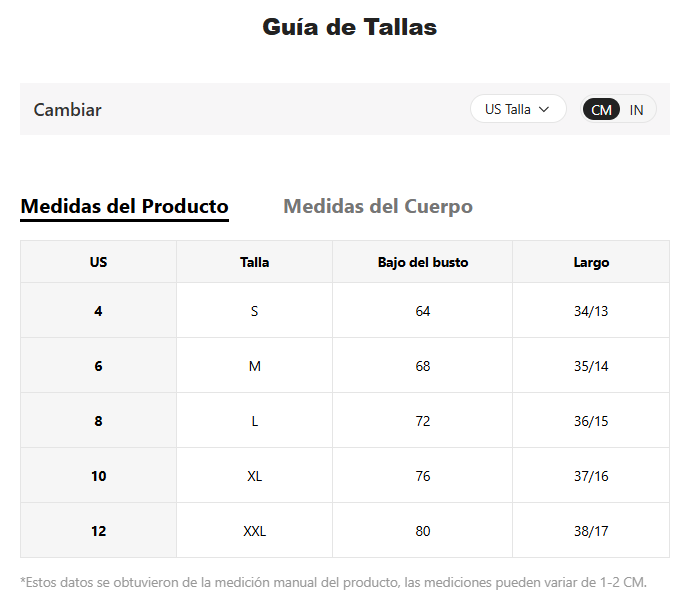Viewport: 679px width, 601px height.
Task: Click the measurement disclaimer note
Action: tap(333, 581)
